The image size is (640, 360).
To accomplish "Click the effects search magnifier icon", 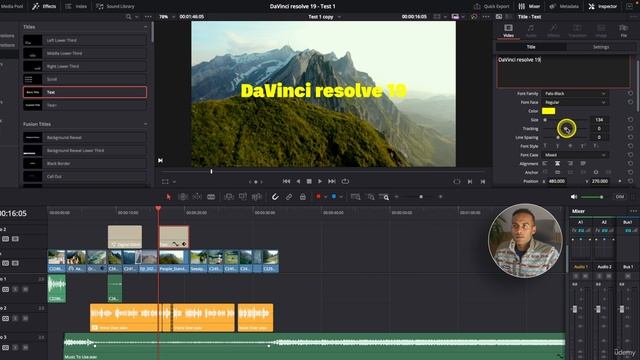I will pyautogui.click(x=129, y=17).
